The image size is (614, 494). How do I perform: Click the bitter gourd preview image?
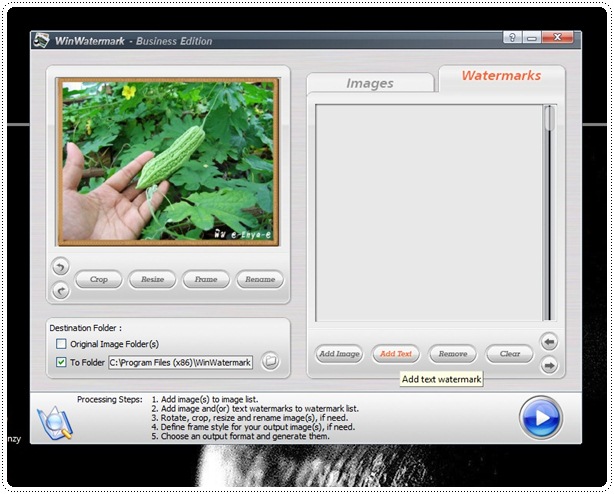pos(168,162)
